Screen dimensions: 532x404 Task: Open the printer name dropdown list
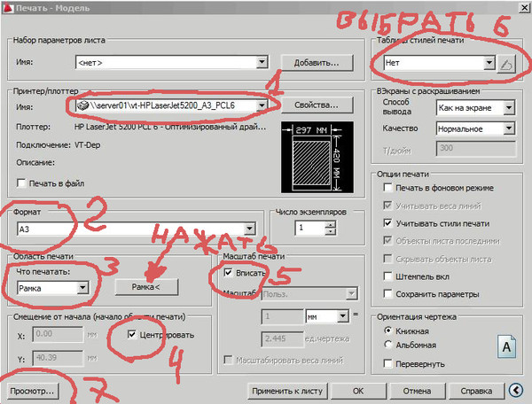pos(262,105)
